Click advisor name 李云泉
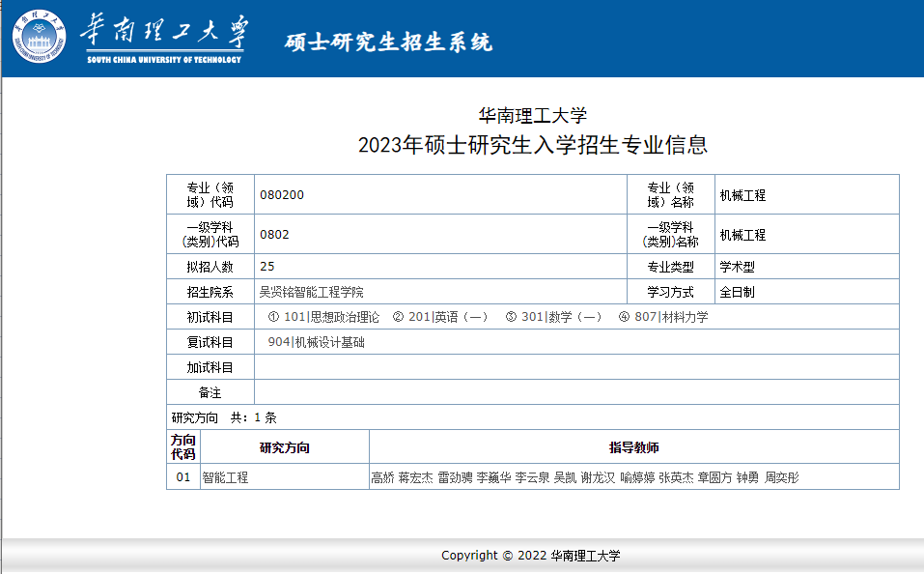 point(533,477)
